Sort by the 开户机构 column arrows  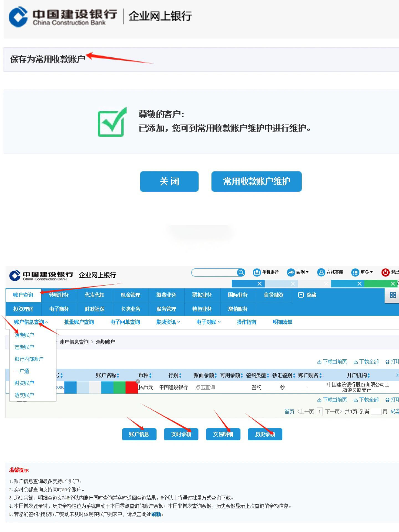pyautogui.click(x=369, y=375)
